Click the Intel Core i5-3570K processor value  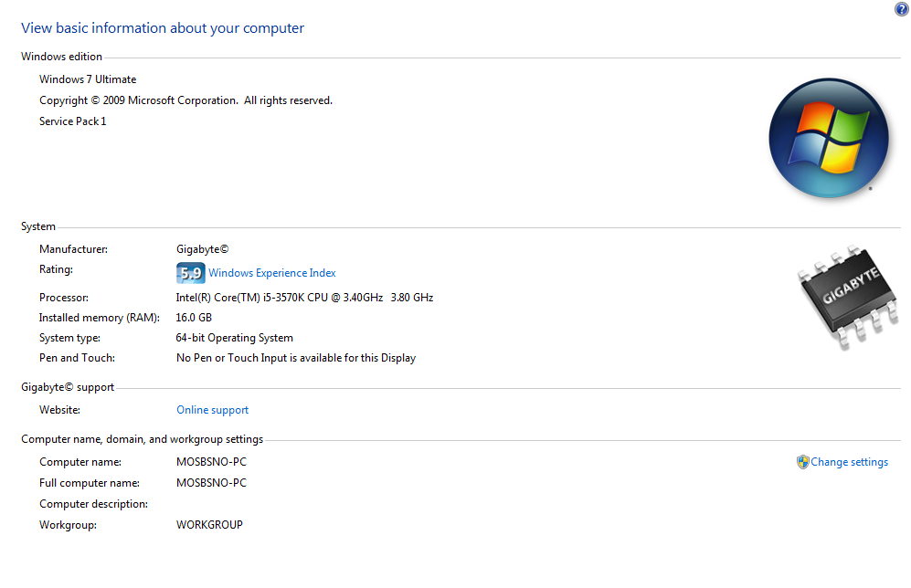pyautogui.click(x=304, y=297)
